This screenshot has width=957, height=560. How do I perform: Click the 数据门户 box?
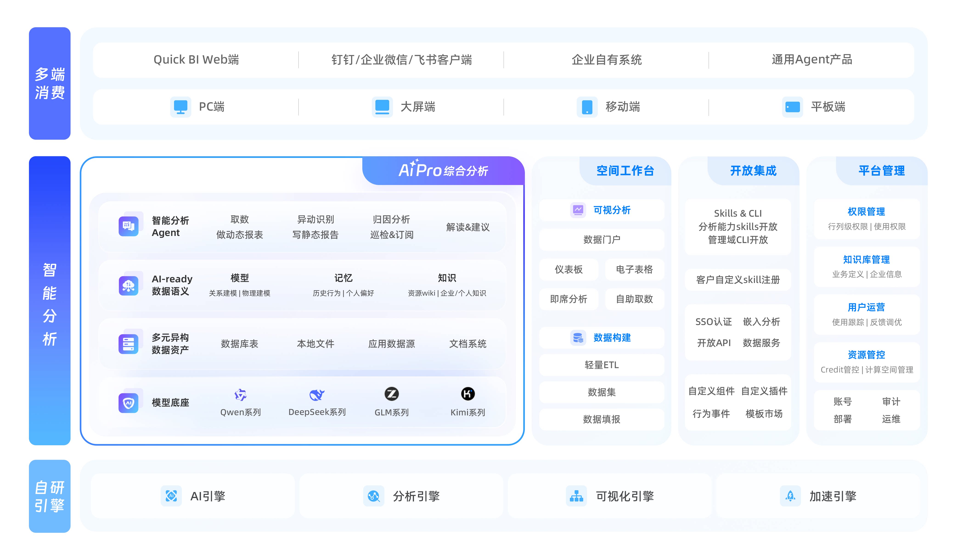[x=602, y=240]
